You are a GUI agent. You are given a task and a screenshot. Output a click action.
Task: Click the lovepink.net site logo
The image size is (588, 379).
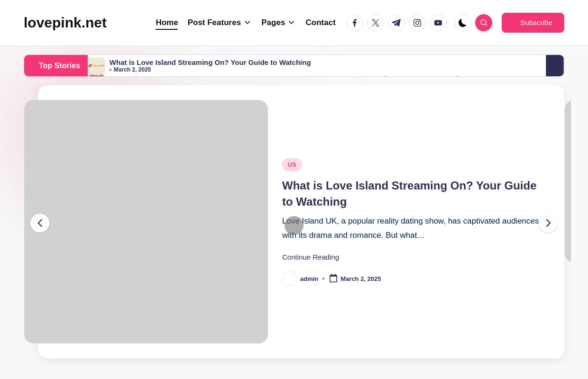pos(65,23)
